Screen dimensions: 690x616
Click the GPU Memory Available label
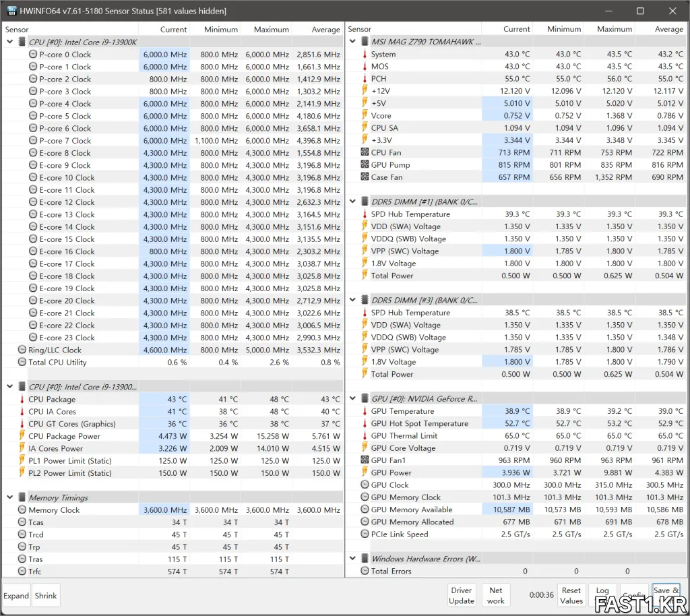pos(412,510)
